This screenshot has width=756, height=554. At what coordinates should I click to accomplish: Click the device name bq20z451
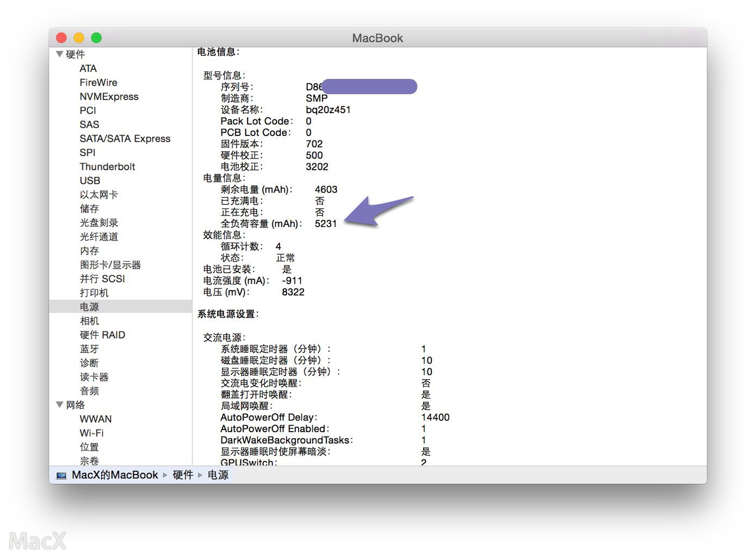tap(328, 110)
